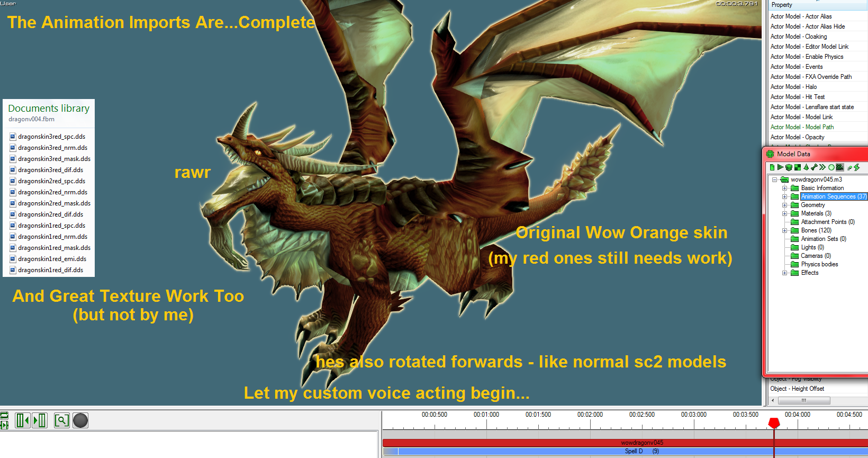Step back one frame in timeline
The height and width of the screenshot is (458, 868).
pos(22,420)
